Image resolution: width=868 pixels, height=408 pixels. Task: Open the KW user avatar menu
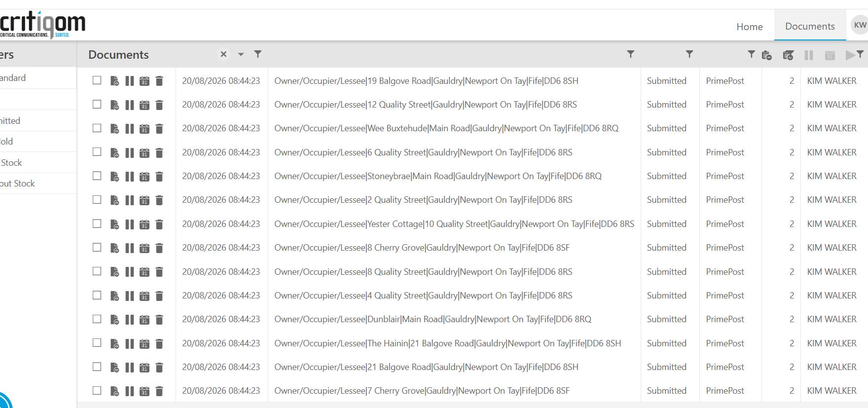click(x=860, y=25)
